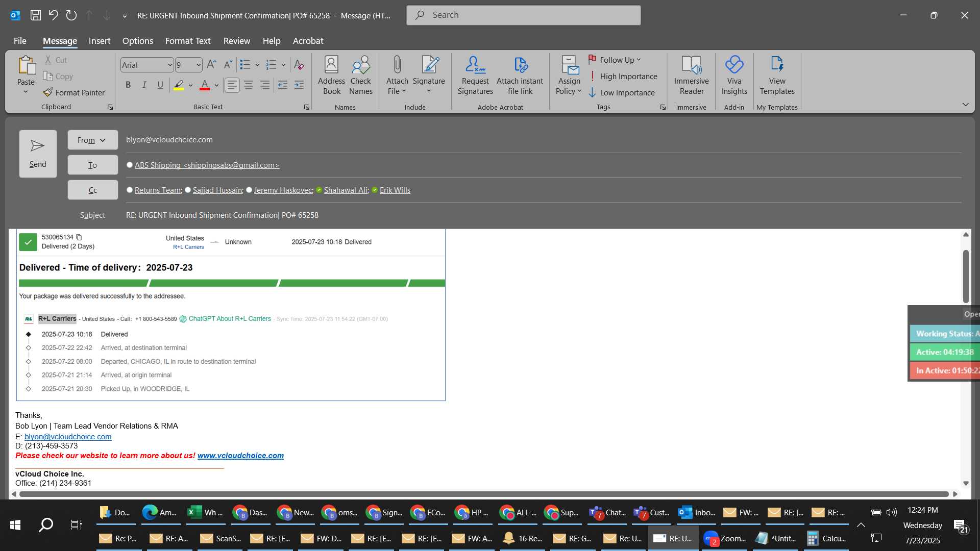The width and height of the screenshot is (980, 551).
Task: Send the email message
Action: 38,154
